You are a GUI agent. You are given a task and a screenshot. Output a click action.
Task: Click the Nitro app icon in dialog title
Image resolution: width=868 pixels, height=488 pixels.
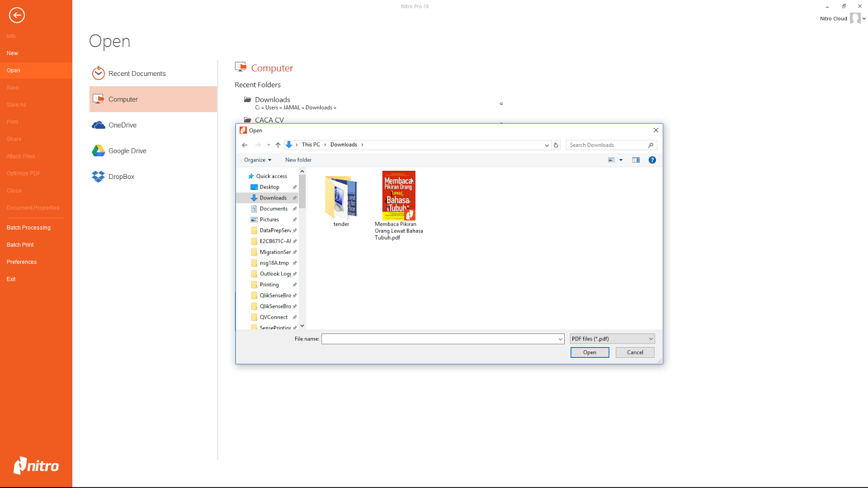pos(244,130)
